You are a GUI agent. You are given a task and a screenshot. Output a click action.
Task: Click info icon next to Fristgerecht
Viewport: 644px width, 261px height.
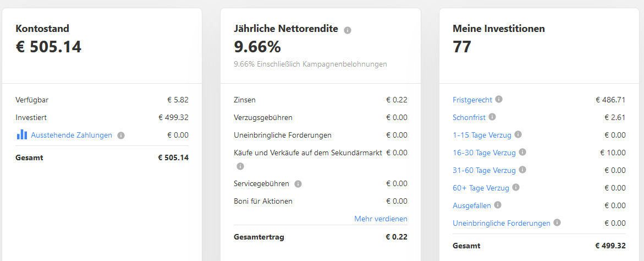[499, 99]
